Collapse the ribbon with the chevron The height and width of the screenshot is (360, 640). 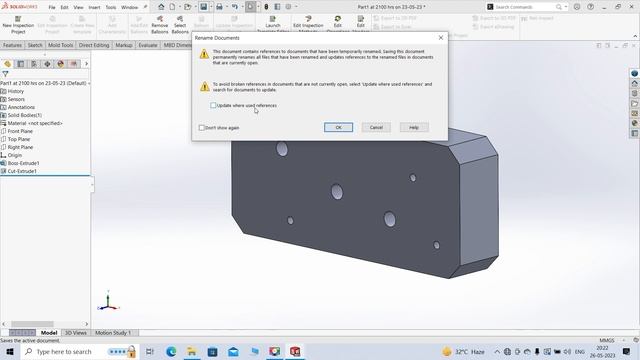coord(635,36)
